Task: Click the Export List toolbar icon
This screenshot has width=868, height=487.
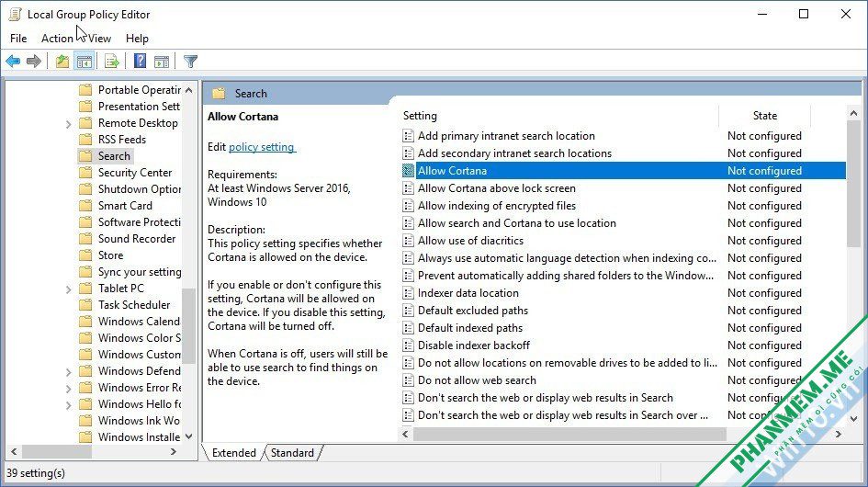Action: [x=112, y=62]
